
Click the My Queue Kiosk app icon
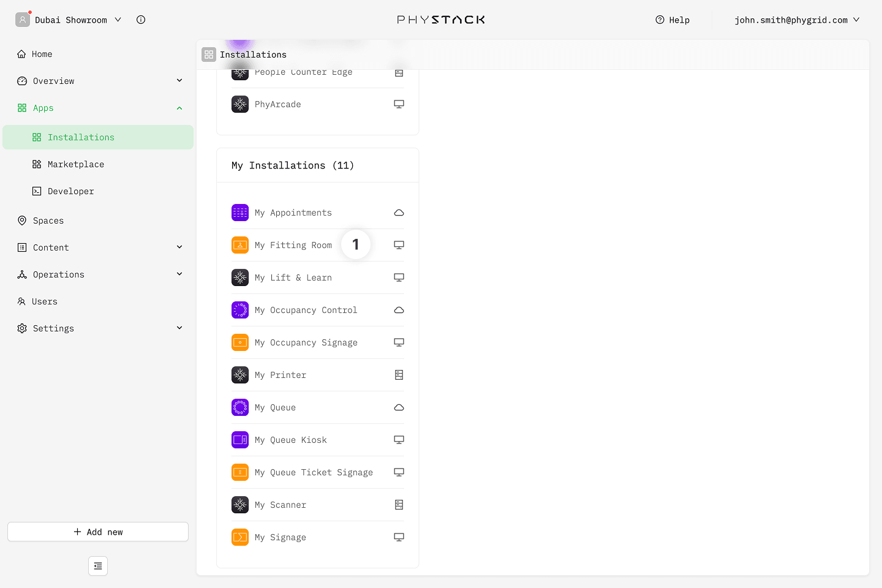click(240, 440)
